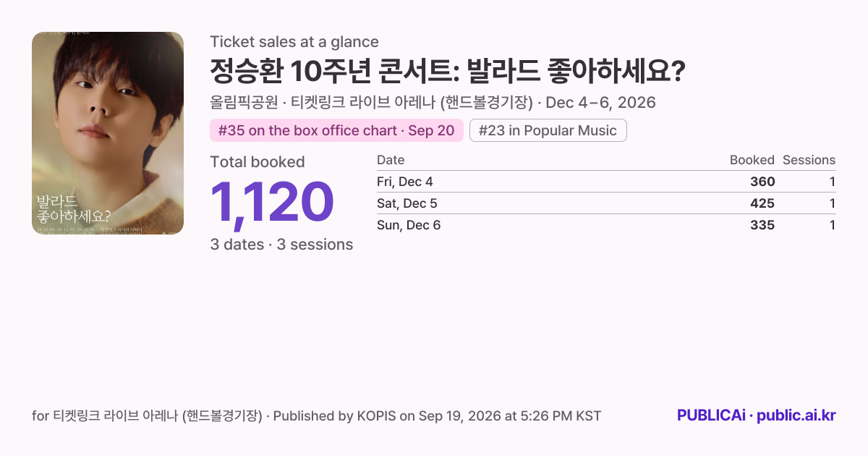
Task: Click the concert poster thumbnail
Action: coord(108,133)
